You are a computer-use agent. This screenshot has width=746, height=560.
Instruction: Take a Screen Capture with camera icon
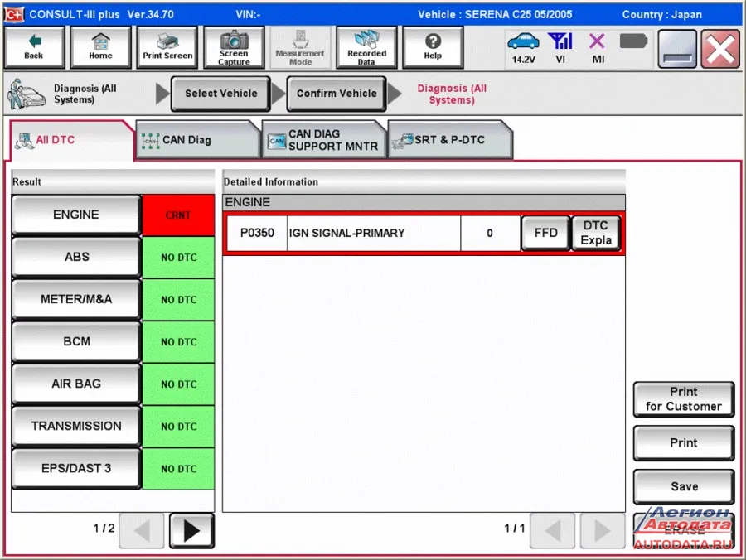pyautogui.click(x=234, y=47)
